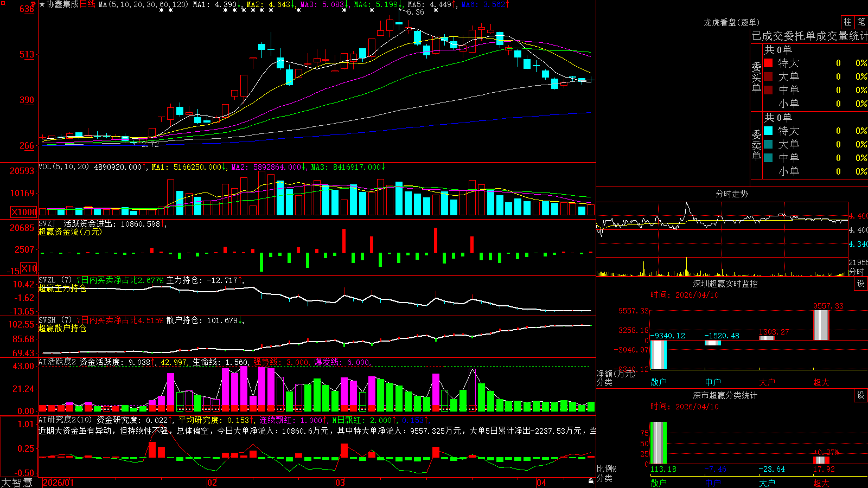Click the 中户 bar showing -1520.48

pos(713,343)
